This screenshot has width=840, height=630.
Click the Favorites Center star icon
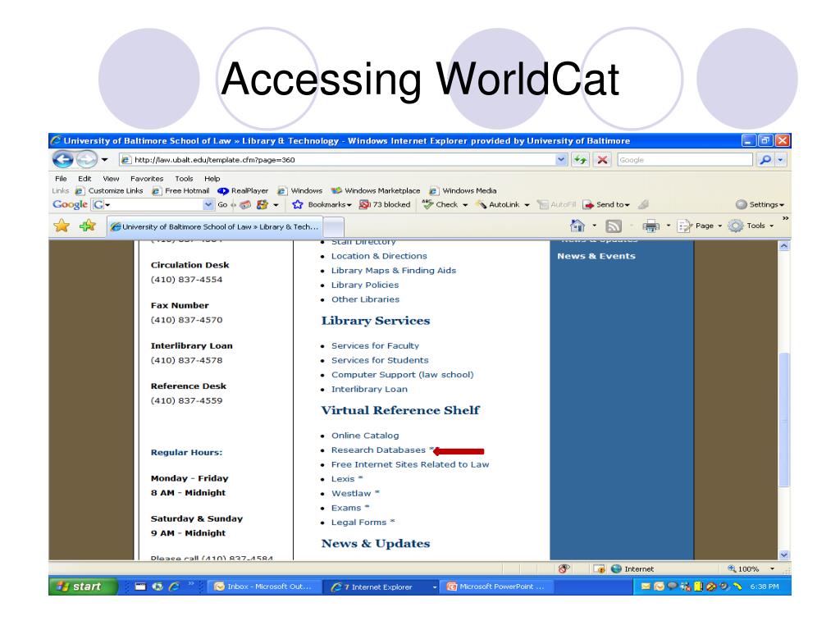click(x=62, y=226)
